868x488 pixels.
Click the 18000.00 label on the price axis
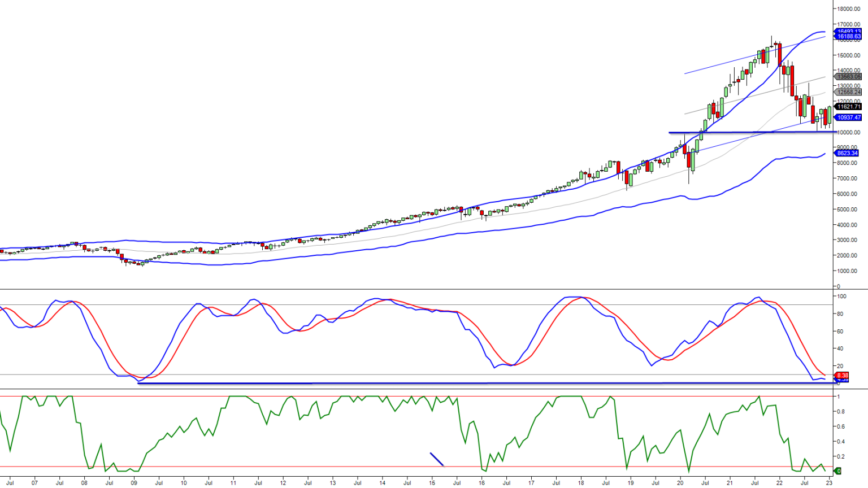[x=849, y=8]
